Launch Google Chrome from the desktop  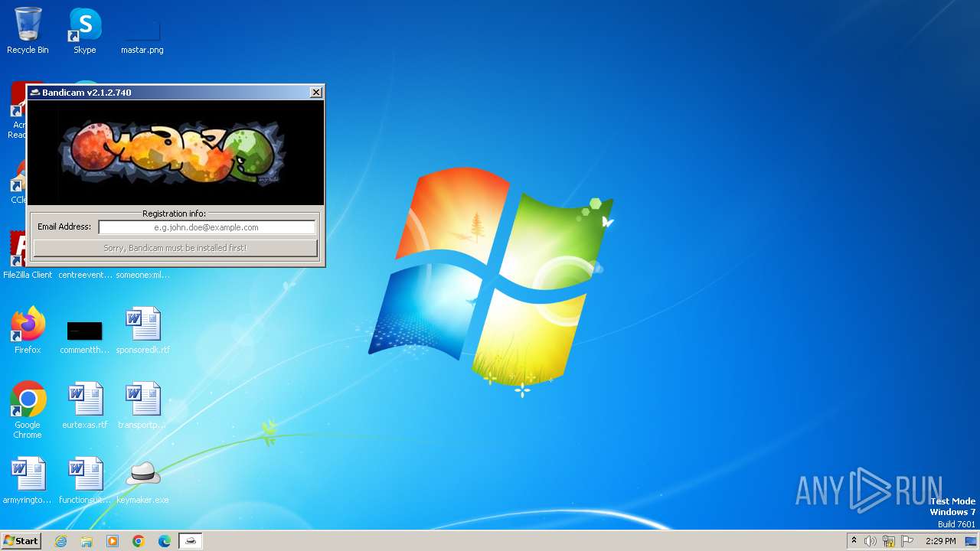coord(28,409)
